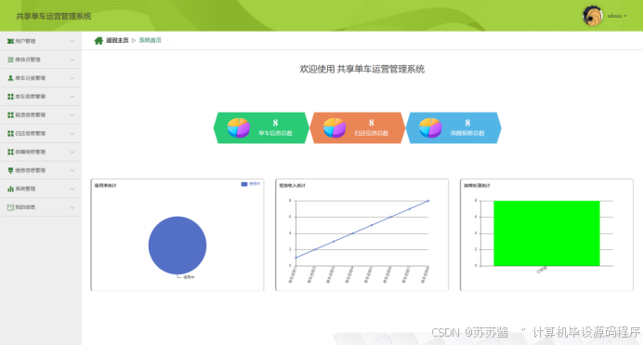Open the 租赁信息管理 menu label
The height and width of the screenshot is (345, 644).
[x=31, y=115]
